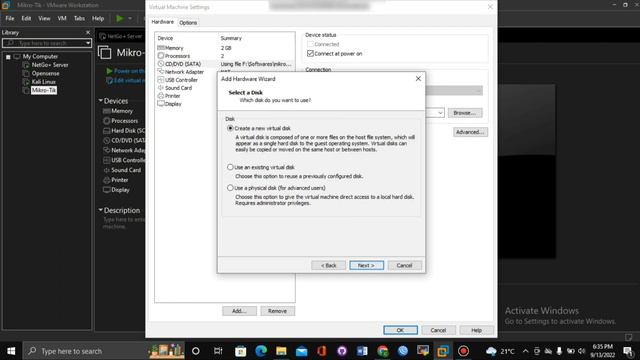Collapse the Devices section
640x360 pixels.
point(100,100)
